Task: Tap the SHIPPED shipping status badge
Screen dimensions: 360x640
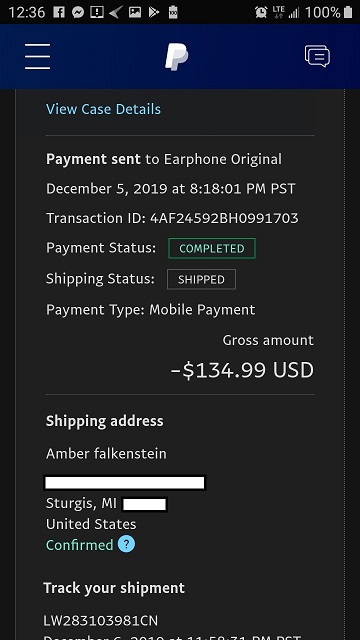Action: (201, 280)
